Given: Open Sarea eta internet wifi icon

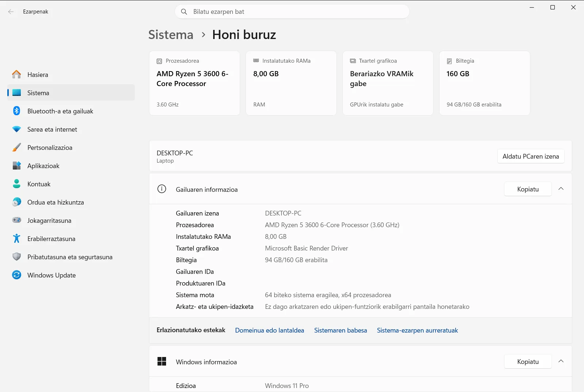Looking at the screenshot, I should click(16, 129).
